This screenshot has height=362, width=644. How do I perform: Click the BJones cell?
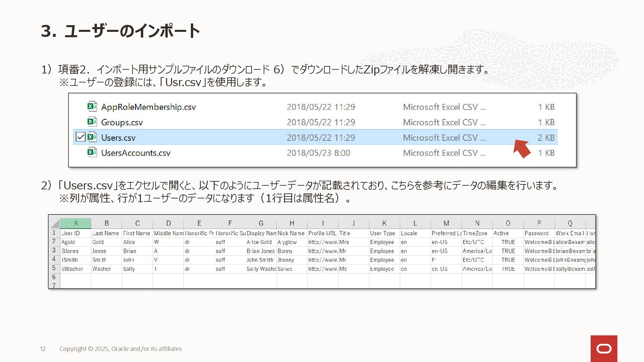(x=75, y=251)
